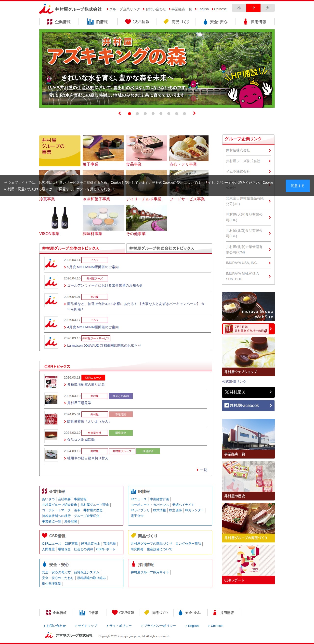Select the third carousel dot
This screenshot has width=314, height=644.
point(145,114)
